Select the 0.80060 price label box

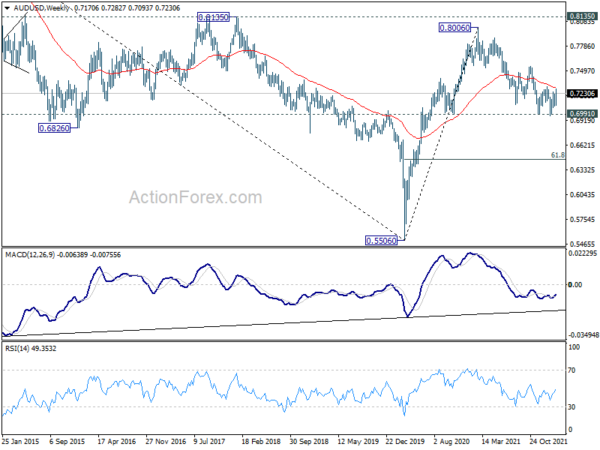point(455,28)
